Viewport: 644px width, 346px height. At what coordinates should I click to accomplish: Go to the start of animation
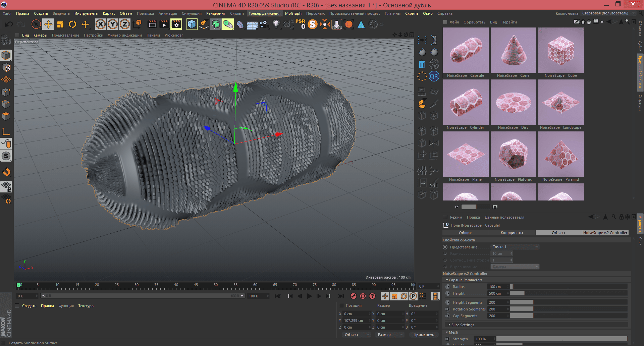point(278,296)
